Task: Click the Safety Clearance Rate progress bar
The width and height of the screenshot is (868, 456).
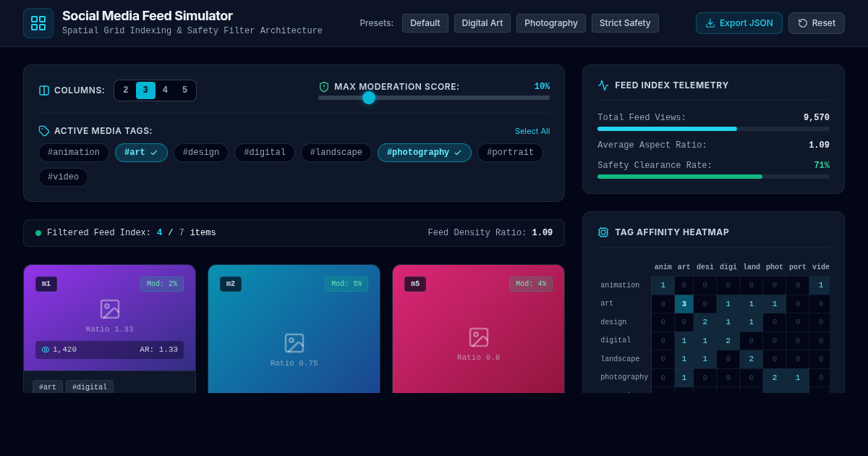Action: click(713, 177)
